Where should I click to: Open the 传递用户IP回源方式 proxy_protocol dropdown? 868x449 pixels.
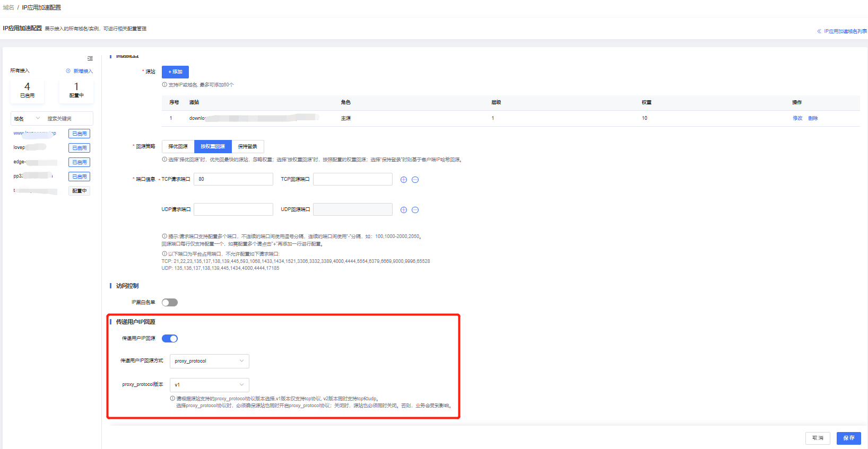pos(210,361)
